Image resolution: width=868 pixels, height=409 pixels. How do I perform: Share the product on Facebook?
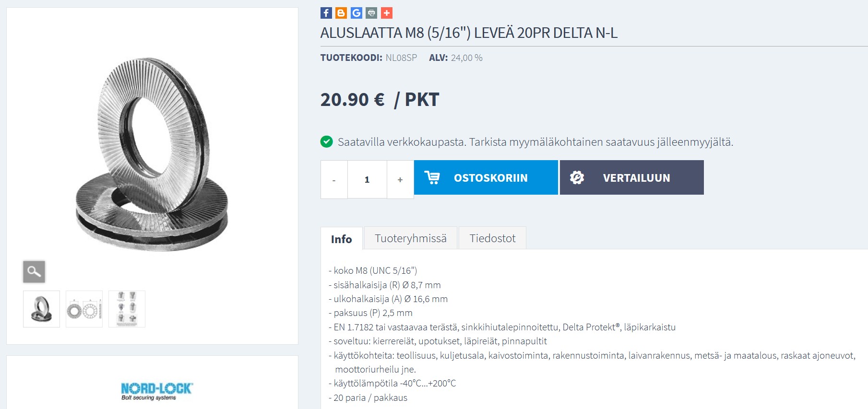click(x=326, y=13)
